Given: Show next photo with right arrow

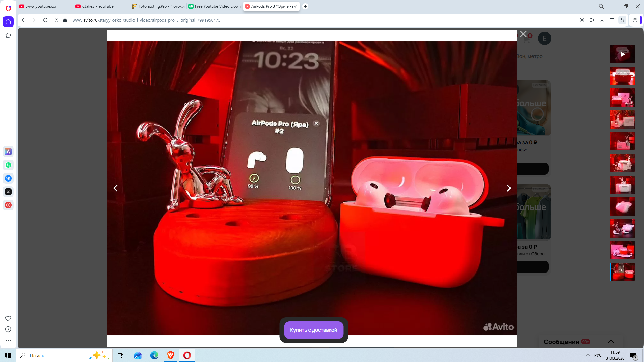Looking at the screenshot, I should (508, 188).
